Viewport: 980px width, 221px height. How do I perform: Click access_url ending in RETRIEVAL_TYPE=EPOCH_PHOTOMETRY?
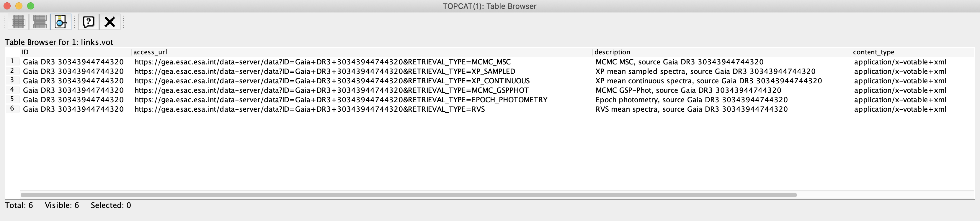click(x=341, y=100)
